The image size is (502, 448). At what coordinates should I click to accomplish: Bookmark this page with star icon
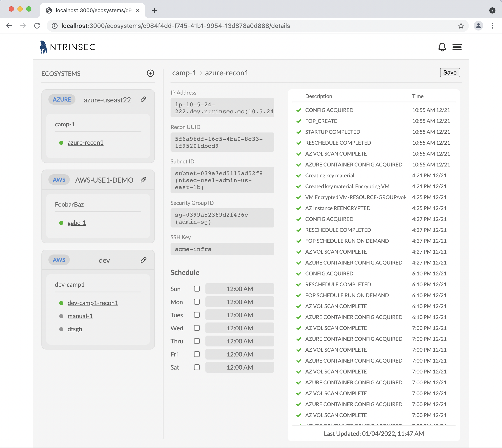click(461, 25)
